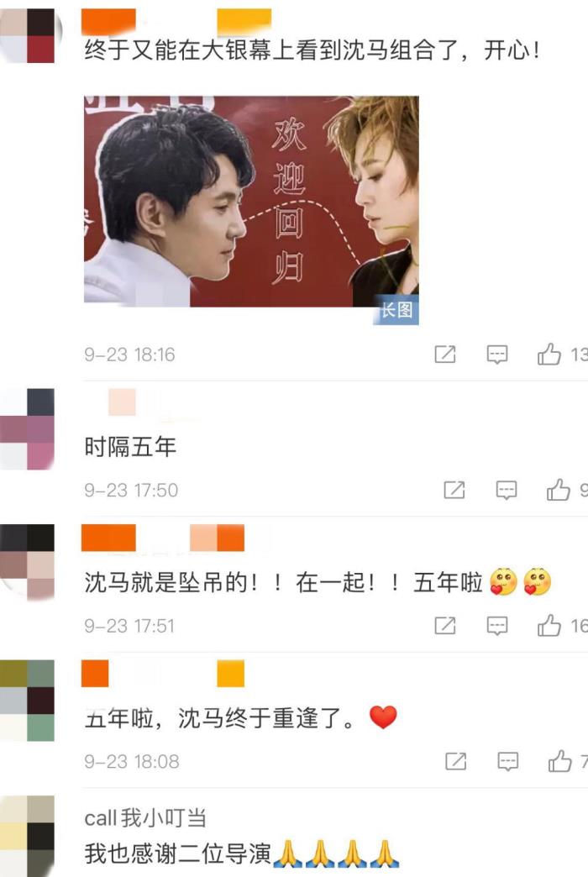Open call我小叮当 user profile
The height and width of the screenshot is (877, 588).
click(x=145, y=818)
